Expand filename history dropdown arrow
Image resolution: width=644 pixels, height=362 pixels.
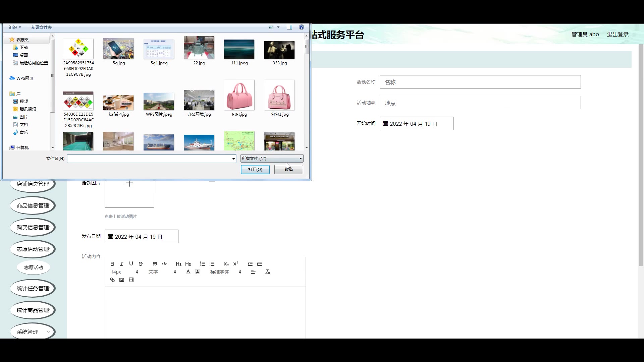click(x=233, y=159)
